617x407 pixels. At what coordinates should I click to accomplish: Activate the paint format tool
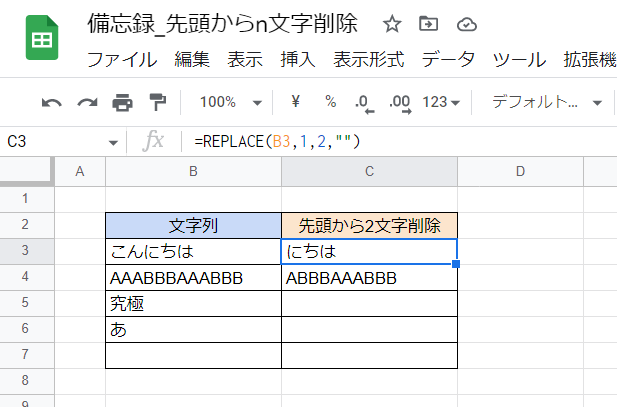click(x=158, y=102)
